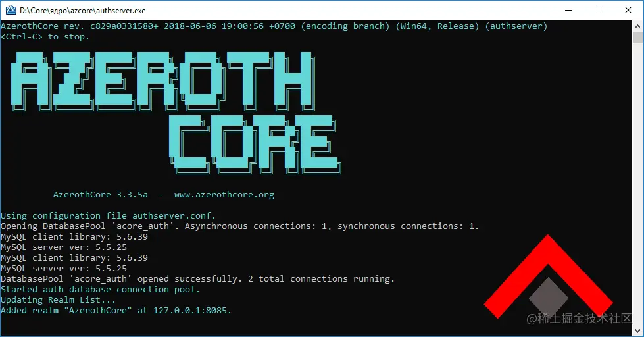Click the 'Opening DatabasePool' log line
The height and width of the screenshot is (337, 644).
[239, 226]
